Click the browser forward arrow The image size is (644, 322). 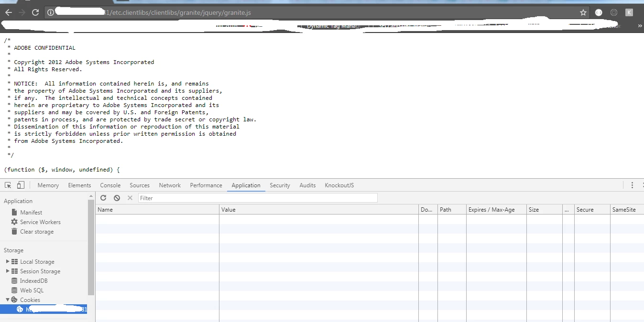[x=22, y=12]
